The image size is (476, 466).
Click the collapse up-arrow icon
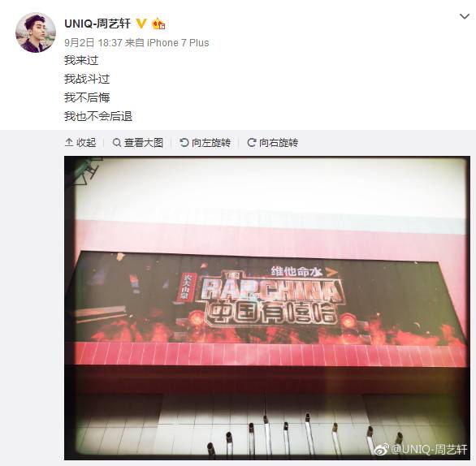pyautogui.click(x=69, y=142)
